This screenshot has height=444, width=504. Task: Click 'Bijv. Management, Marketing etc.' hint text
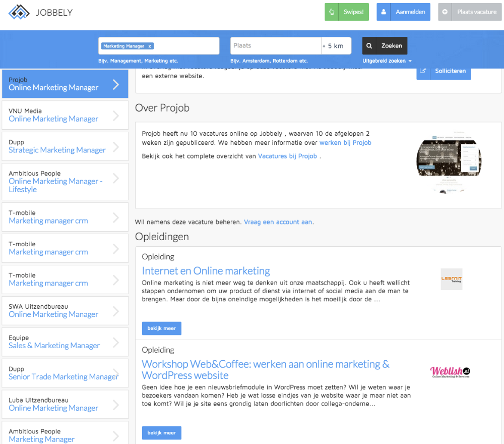tap(138, 61)
